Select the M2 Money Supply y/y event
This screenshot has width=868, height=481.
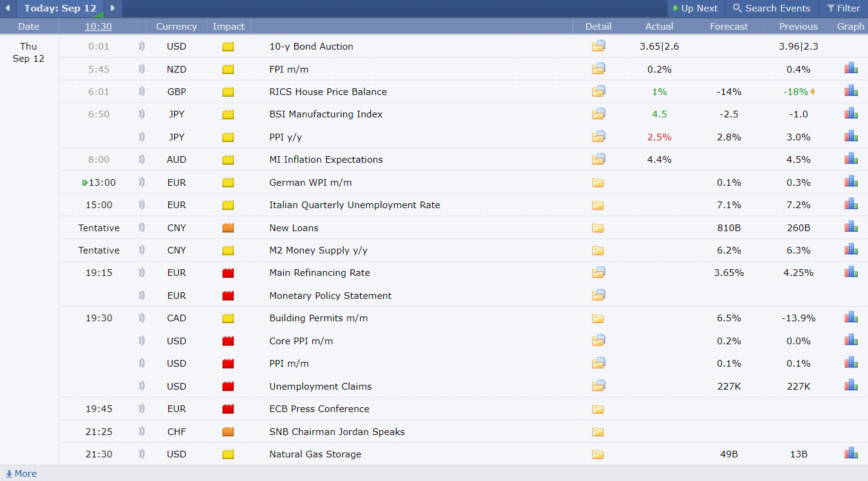coord(318,250)
